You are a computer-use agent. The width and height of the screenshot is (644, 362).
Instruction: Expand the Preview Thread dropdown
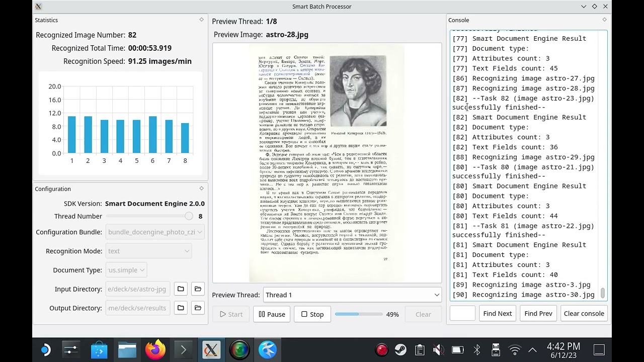[351, 295]
